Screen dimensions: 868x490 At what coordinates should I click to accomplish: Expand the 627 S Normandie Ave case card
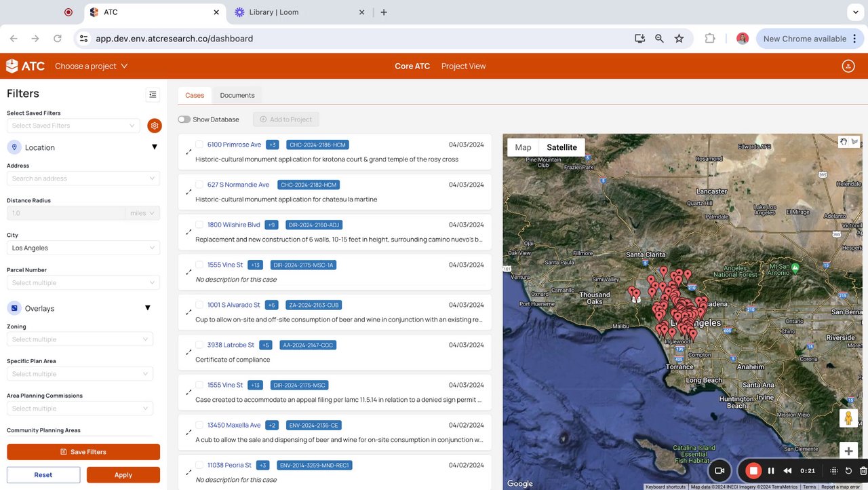tap(189, 192)
